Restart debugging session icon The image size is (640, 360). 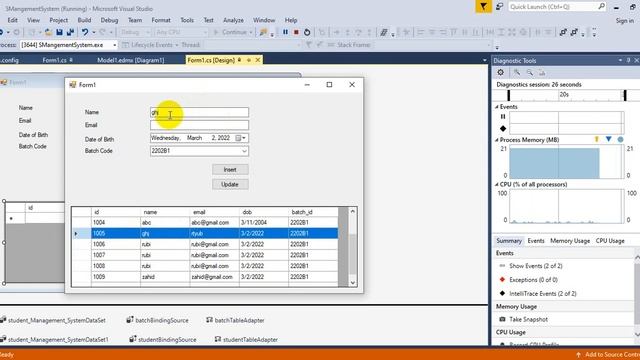point(307,32)
